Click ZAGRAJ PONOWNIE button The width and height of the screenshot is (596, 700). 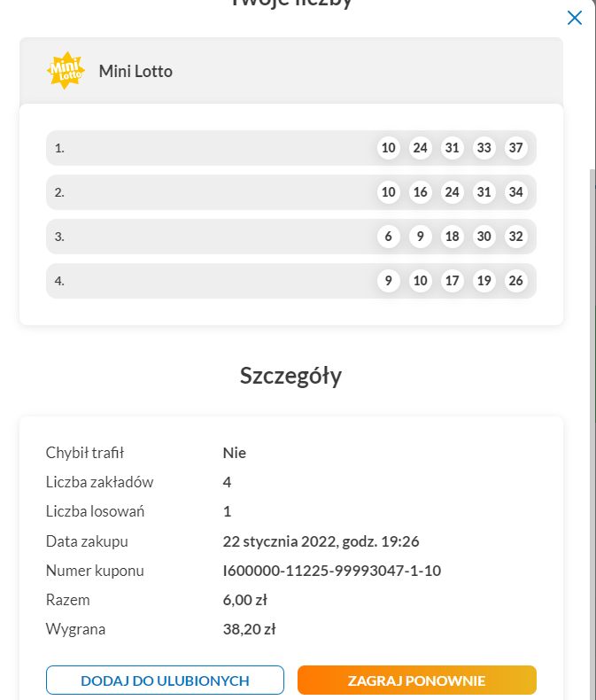point(416,681)
